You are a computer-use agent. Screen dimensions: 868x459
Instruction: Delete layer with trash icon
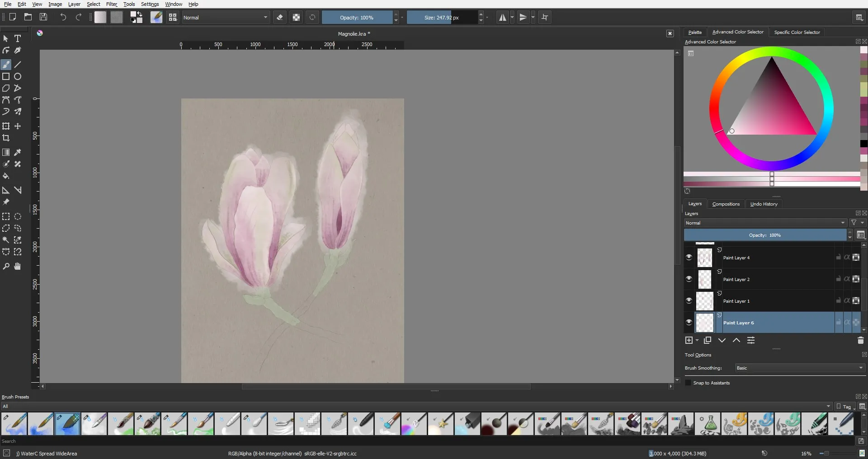(860, 341)
